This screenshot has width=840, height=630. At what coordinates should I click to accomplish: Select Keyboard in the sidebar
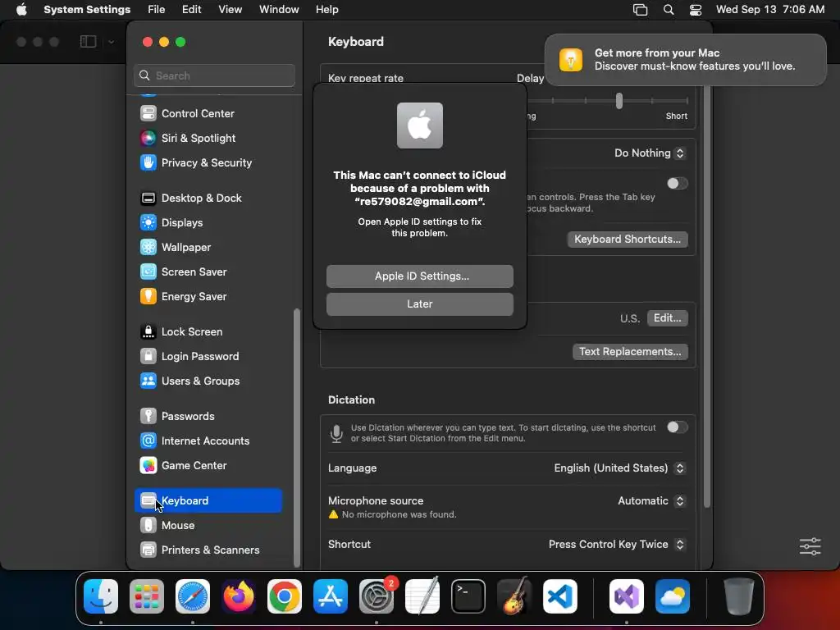tap(208, 501)
